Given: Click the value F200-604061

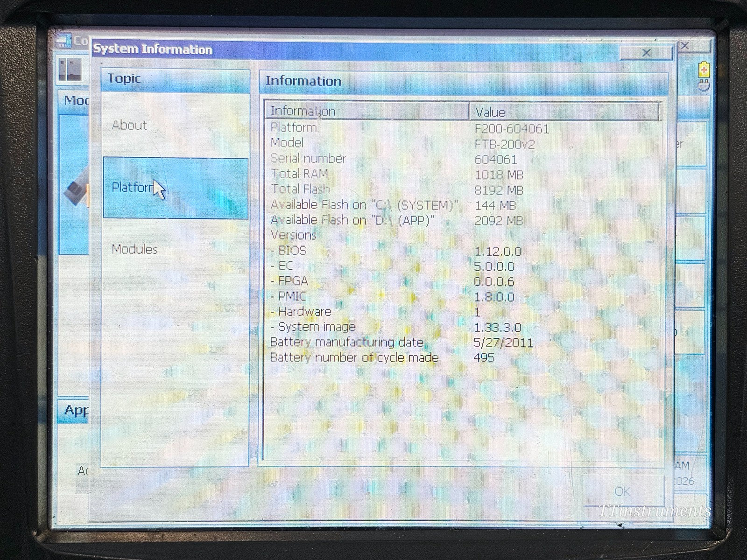Looking at the screenshot, I should (x=511, y=129).
